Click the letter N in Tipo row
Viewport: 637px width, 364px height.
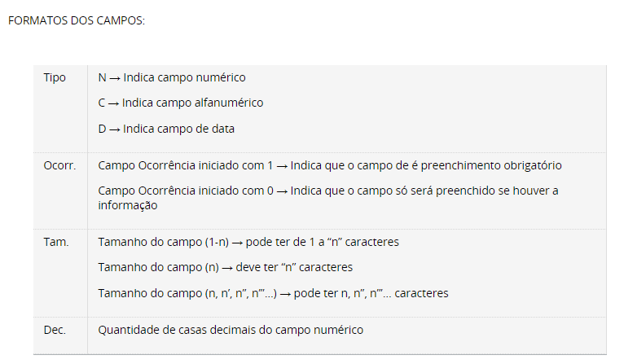[x=102, y=78]
